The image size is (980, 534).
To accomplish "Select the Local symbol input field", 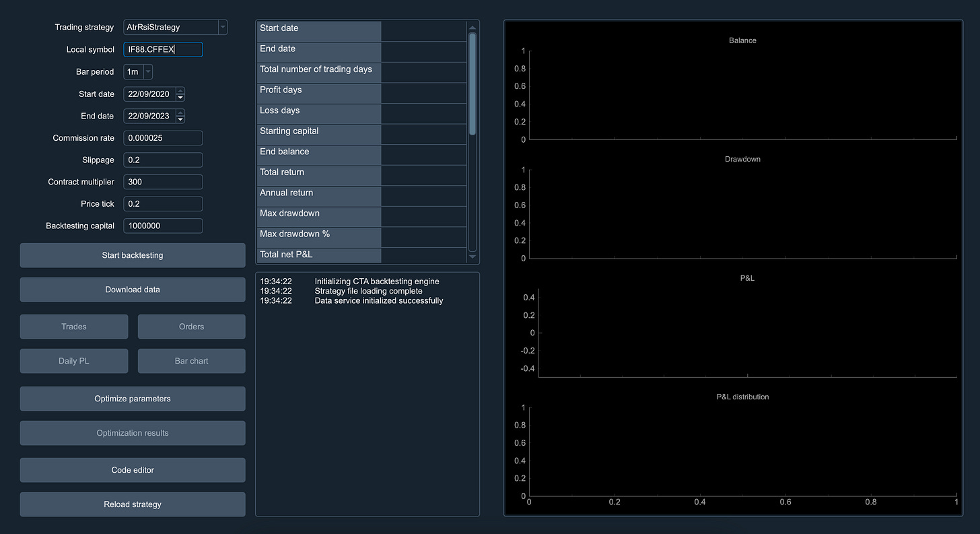I will [163, 49].
